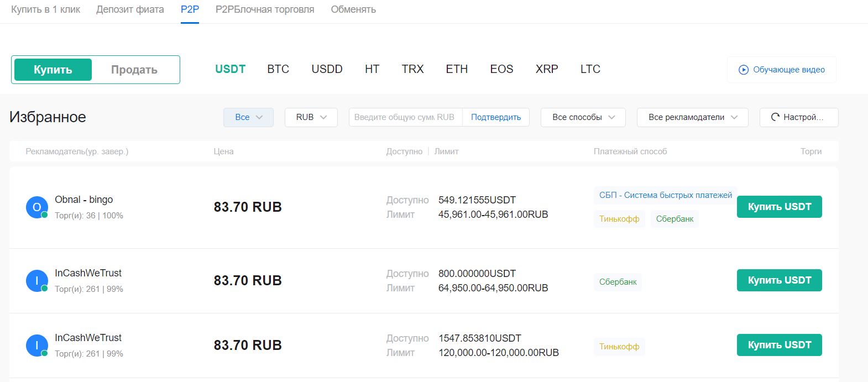This screenshot has width=868, height=382.
Task: Expand the Все filter dropdown
Action: click(248, 117)
